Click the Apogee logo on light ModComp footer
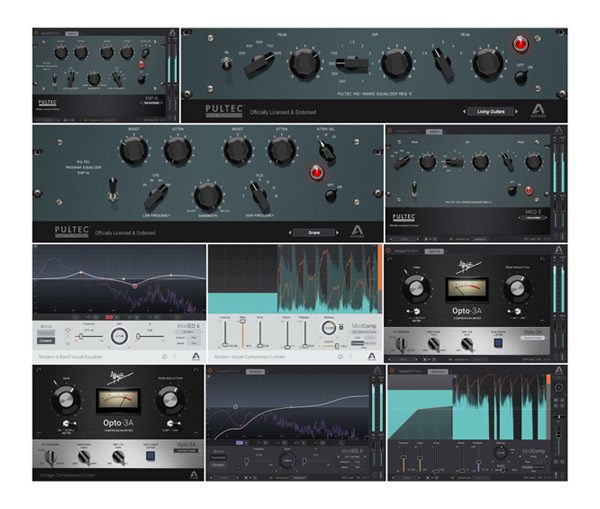Image resolution: width=600 pixels, height=509 pixels. point(371,357)
